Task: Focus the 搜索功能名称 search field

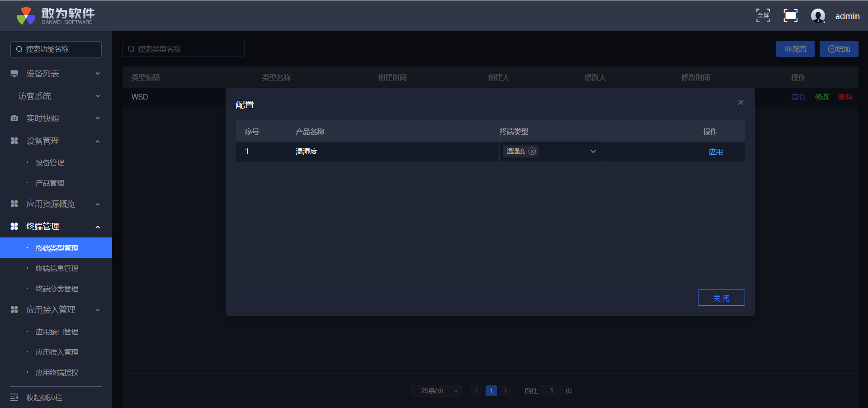Action: (x=56, y=49)
